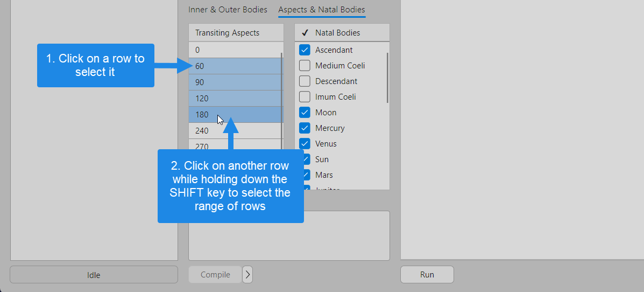This screenshot has width=644, height=292.
Task: Expand the arrow next to Compile
Action: 247,275
